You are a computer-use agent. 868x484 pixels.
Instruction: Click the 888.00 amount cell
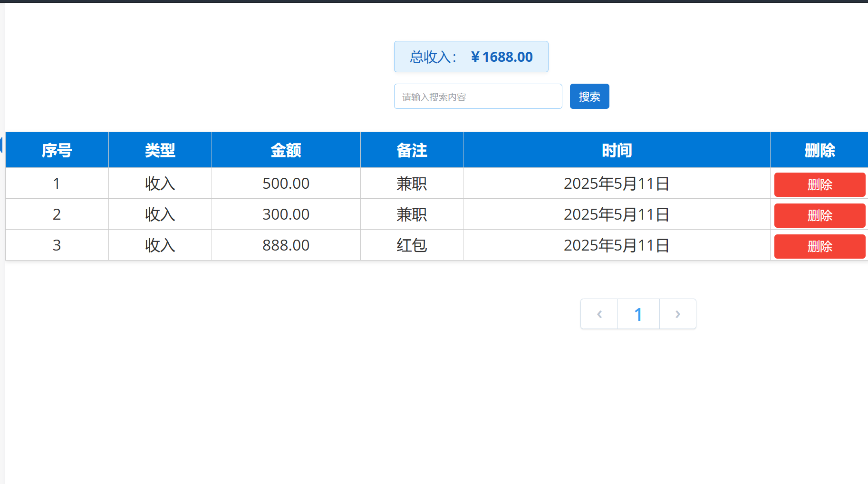pyautogui.click(x=286, y=245)
